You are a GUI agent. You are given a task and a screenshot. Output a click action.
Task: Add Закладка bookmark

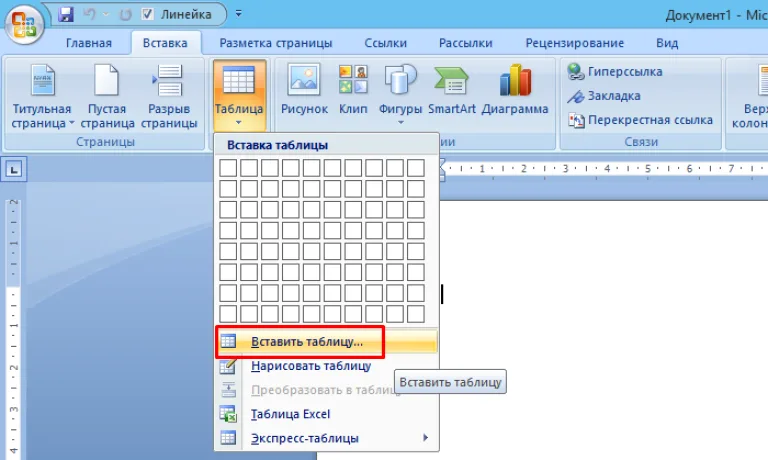[x=603, y=96]
